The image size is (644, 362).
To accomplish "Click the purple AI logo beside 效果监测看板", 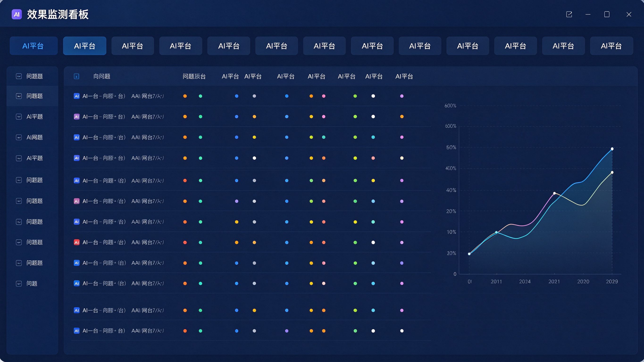I will (17, 14).
